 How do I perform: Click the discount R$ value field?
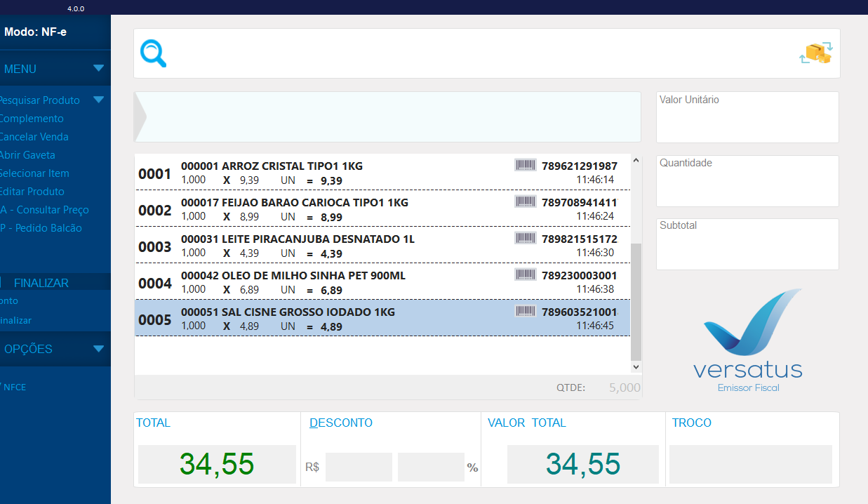click(359, 467)
